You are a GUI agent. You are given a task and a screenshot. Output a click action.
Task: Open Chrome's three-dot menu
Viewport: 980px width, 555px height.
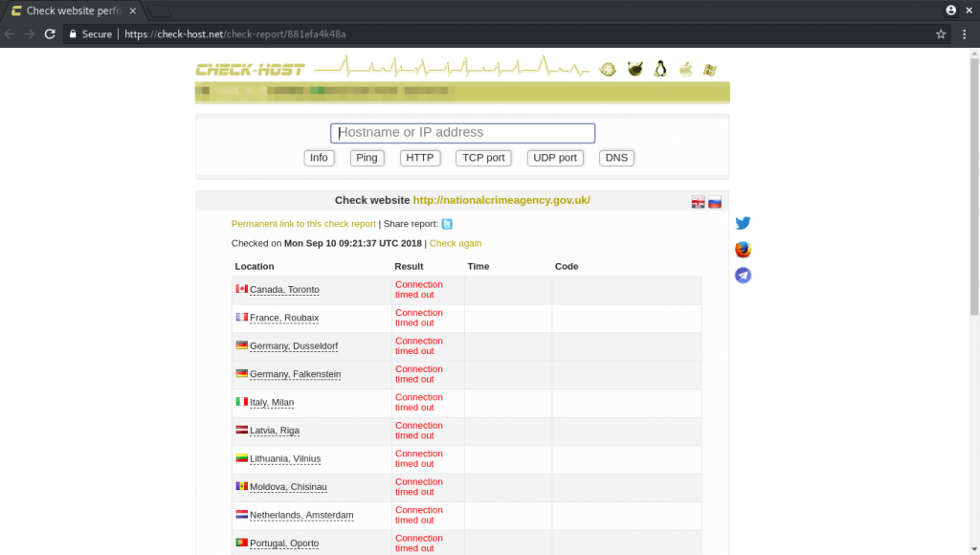pos(965,34)
